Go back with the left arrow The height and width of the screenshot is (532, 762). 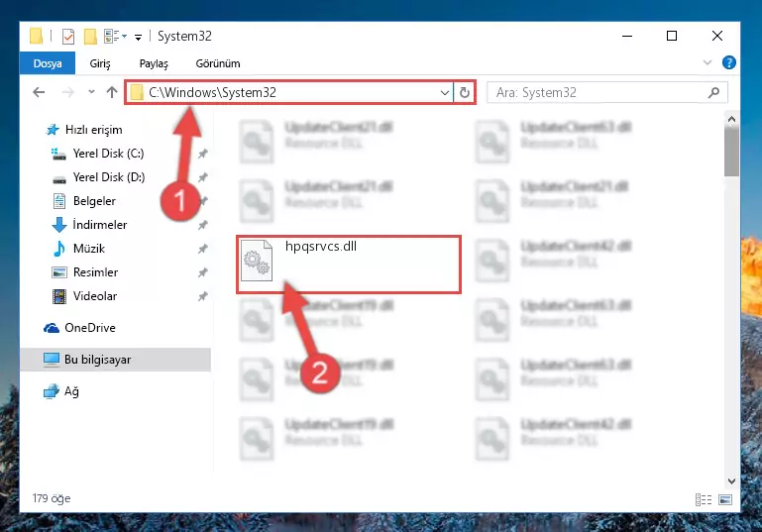tap(39, 92)
